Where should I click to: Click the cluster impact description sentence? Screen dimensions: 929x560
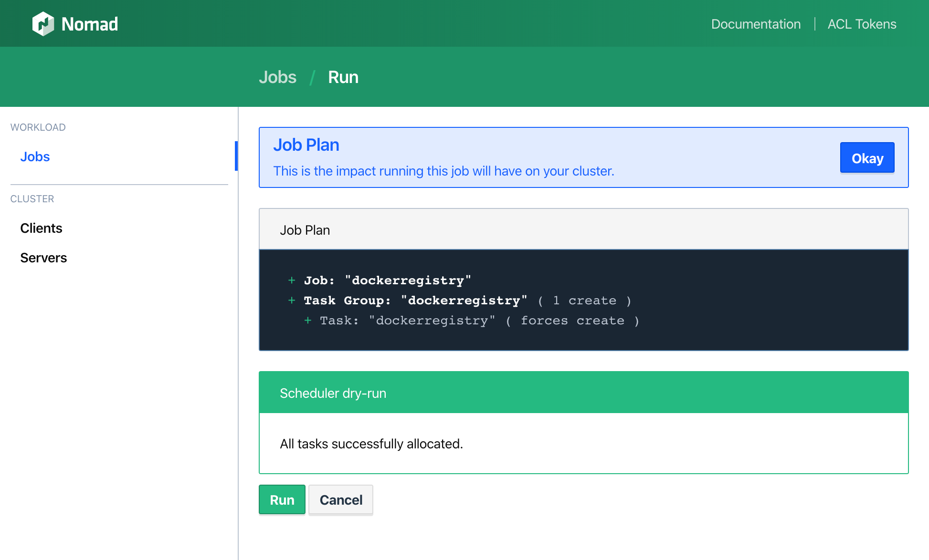[x=443, y=171]
